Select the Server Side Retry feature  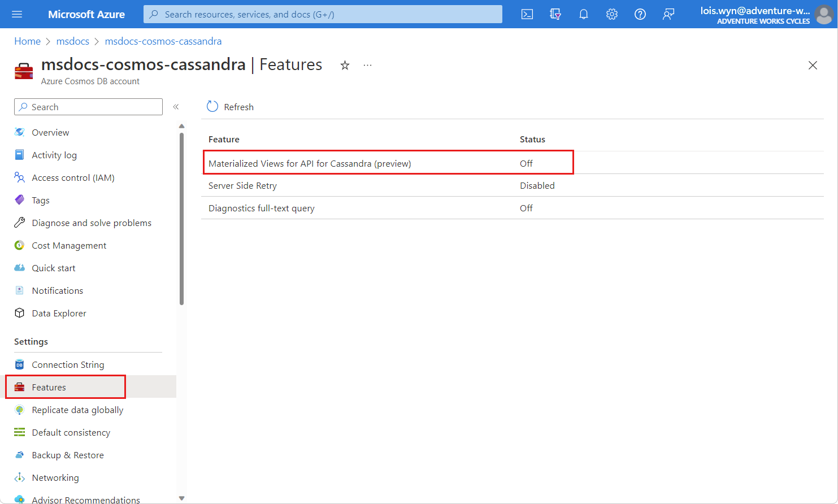(242, 185)
